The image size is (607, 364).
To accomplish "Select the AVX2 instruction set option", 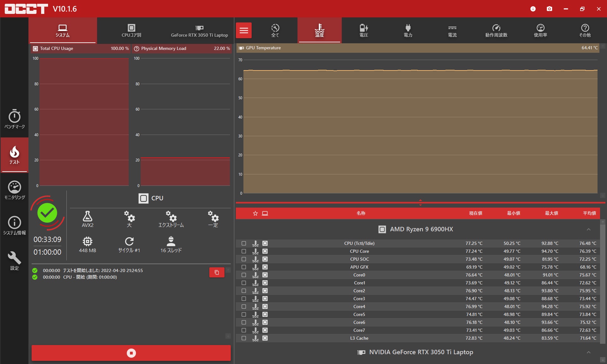I will (88, 219).
